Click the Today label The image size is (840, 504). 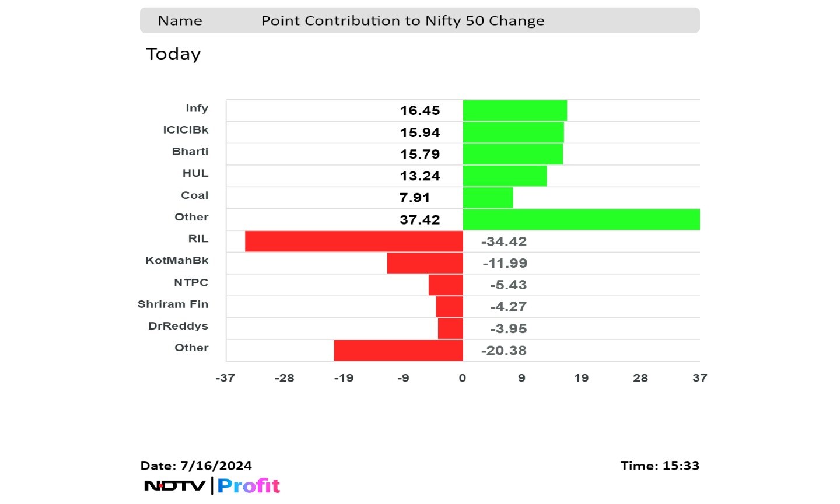click(x=173, y=54)
